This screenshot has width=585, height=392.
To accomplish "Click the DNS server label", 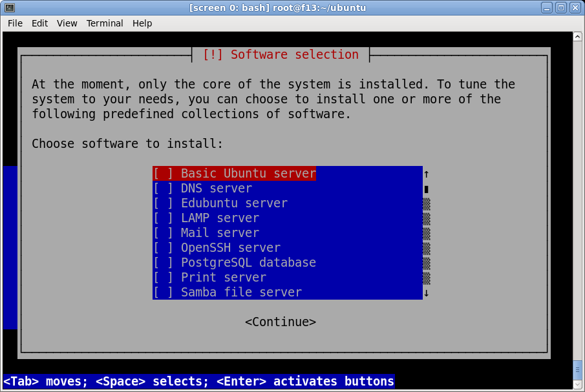I will tap(217, 189).
